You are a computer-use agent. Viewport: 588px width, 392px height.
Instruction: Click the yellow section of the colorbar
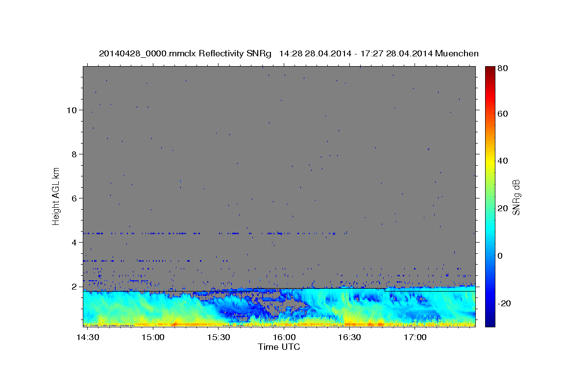tap(490, 162)
